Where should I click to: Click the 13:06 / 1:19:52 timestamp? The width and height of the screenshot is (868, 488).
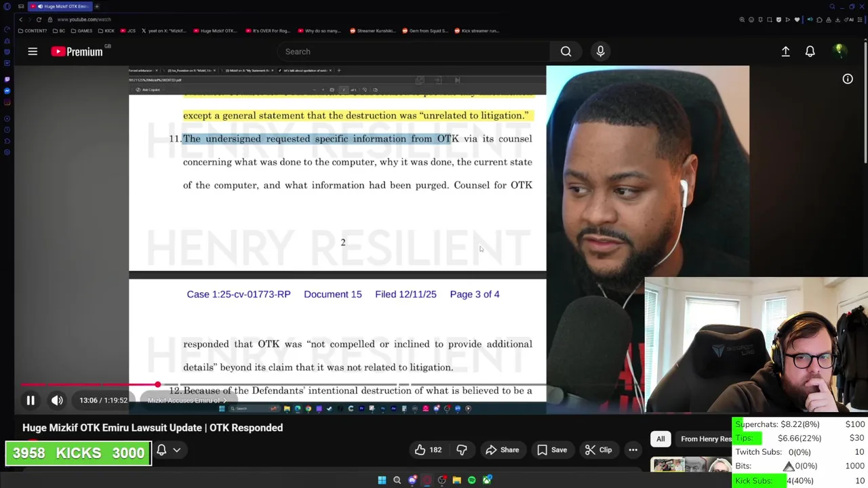(x=103, y=401)
